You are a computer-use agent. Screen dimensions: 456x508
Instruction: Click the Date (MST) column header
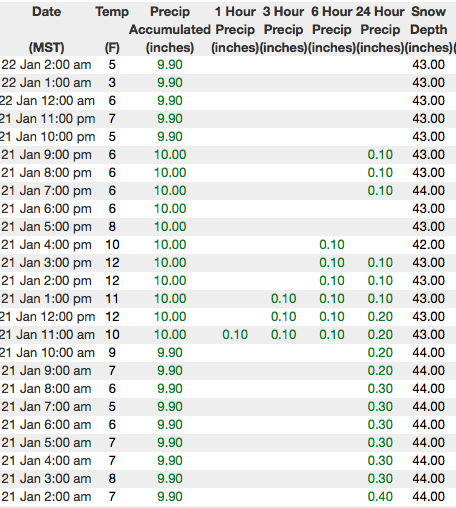pos(46,29)
